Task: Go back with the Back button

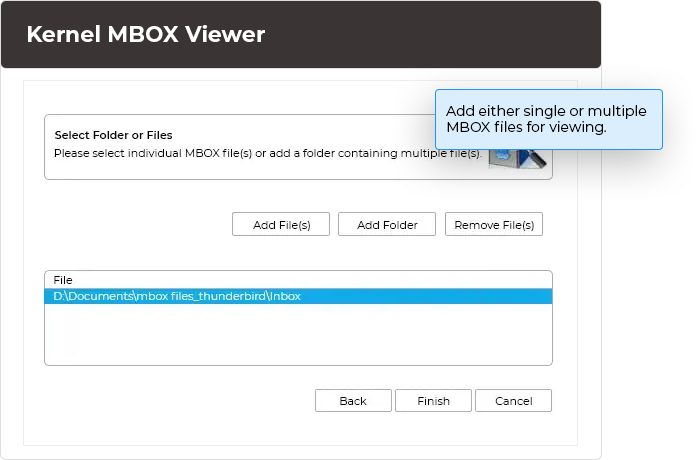Action: coord(353,401)
